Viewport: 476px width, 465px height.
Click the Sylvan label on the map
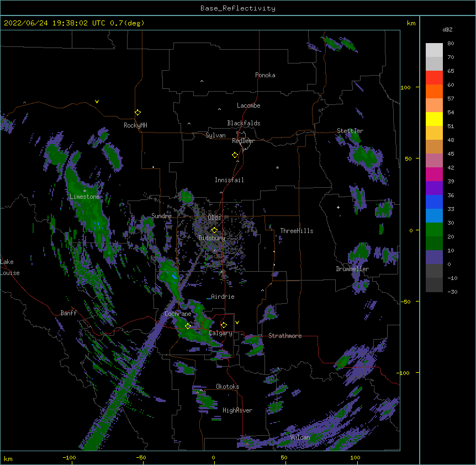215,135
